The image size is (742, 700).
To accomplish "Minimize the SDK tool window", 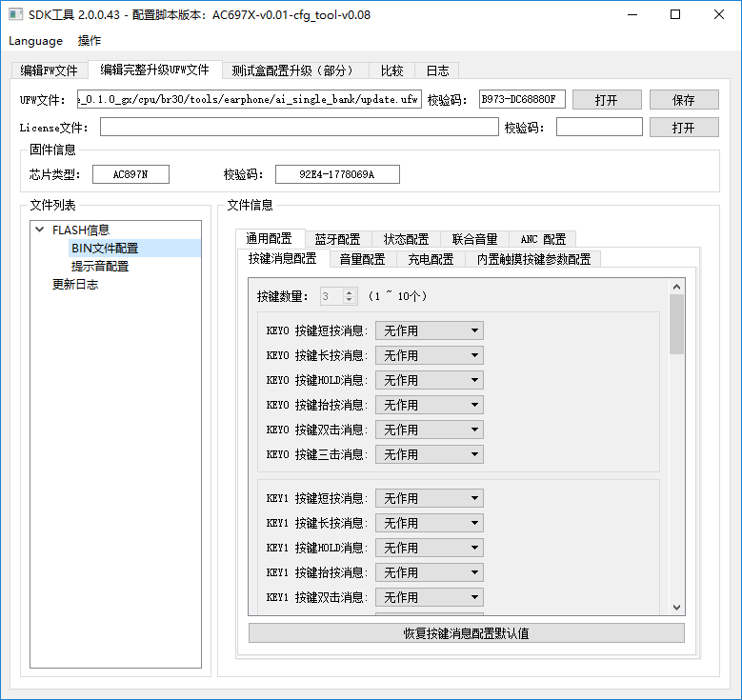I will pyautogui.click(x=632, y=14).
